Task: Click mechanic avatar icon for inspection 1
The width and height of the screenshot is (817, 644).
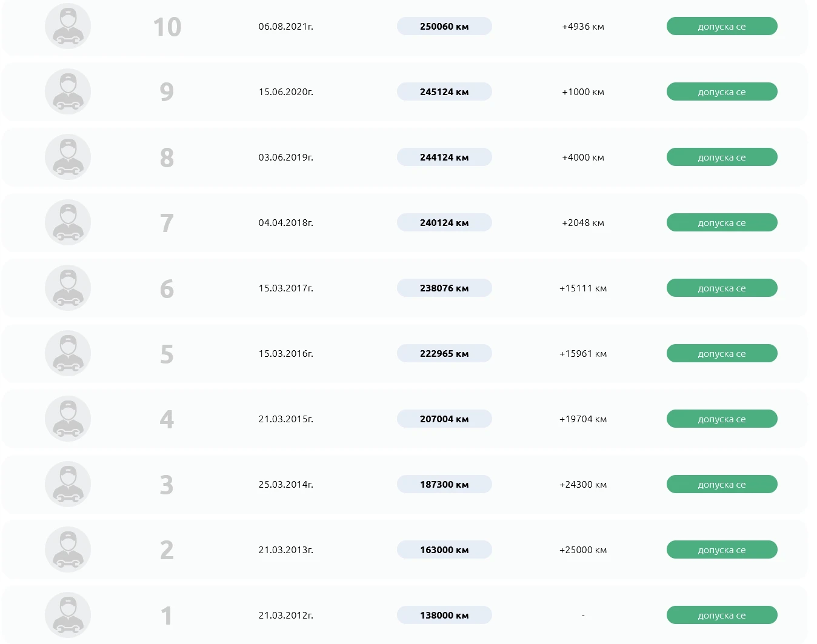Action: click(x=68, y=615)
